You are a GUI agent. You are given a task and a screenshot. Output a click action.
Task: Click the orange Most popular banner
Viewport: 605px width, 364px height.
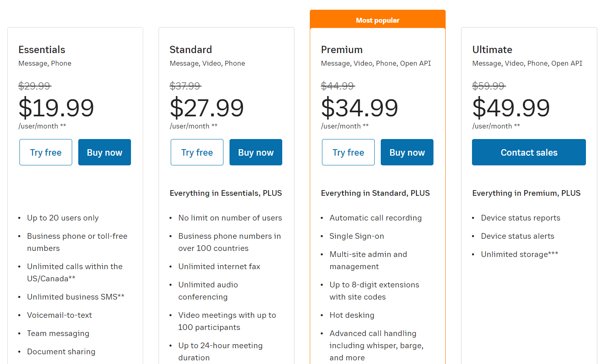378,20
